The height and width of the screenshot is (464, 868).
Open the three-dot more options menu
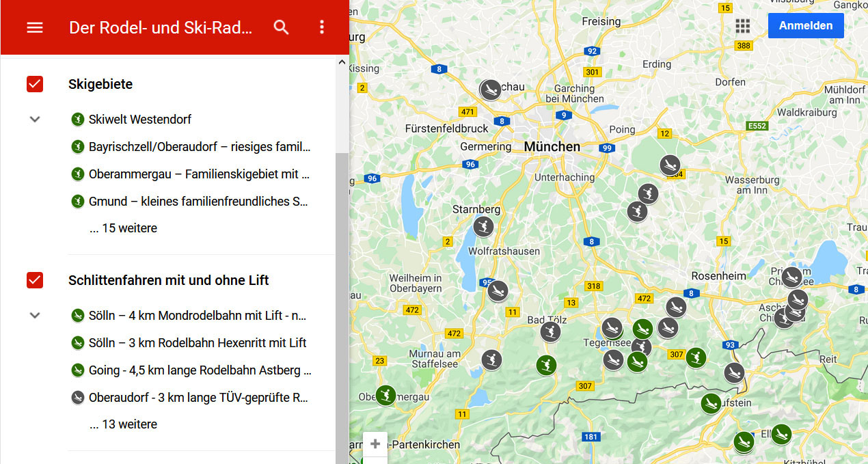point(322,27)
